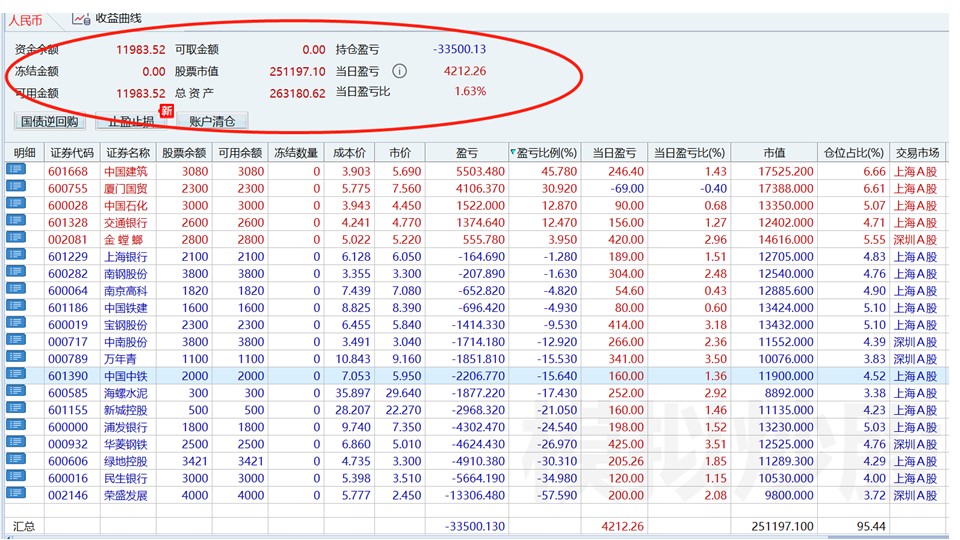Sort by 股票余额 column header
960x540 pixels.
(x=184, y=152)
